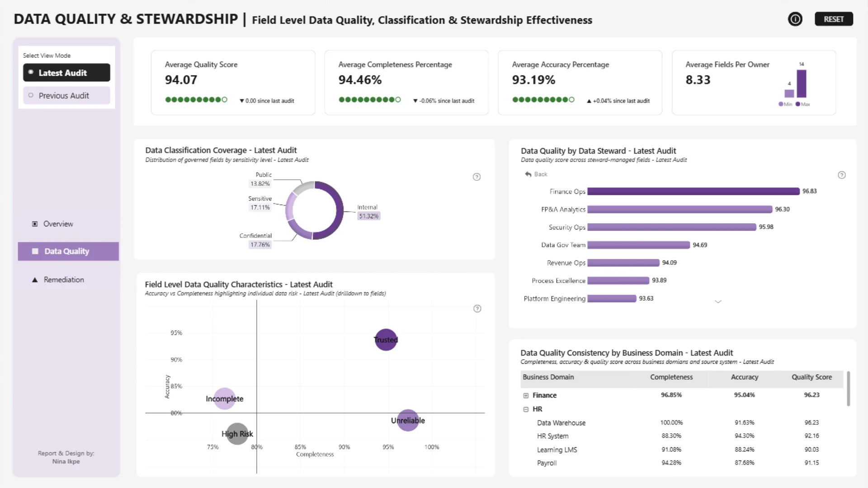Viewport: 868px width, 488px height.
Task: Click the RESET button
Action: 834,19
